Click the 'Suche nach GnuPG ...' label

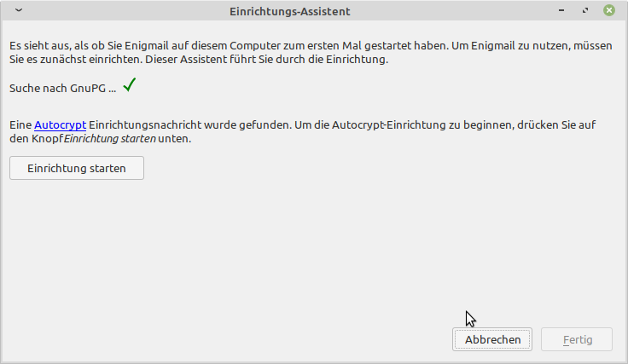pos(62,88)
